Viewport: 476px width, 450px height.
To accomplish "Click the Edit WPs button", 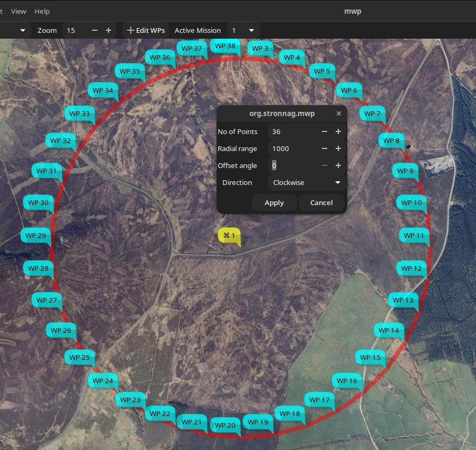I will click(146, 30).
